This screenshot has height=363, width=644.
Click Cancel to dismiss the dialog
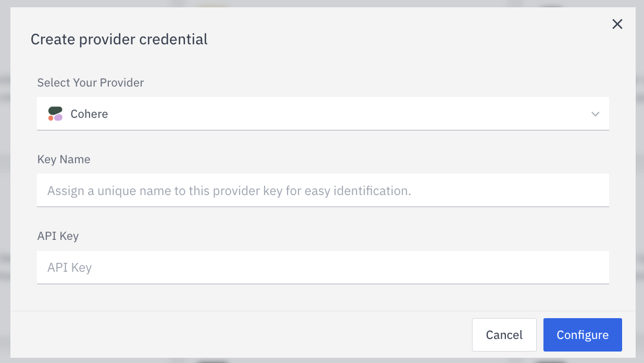504,334
